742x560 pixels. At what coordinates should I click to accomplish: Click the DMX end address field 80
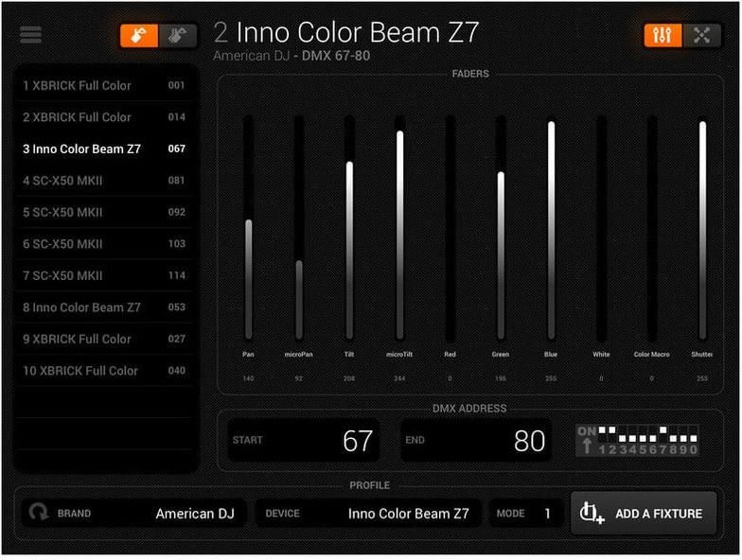tap(476, 441)
